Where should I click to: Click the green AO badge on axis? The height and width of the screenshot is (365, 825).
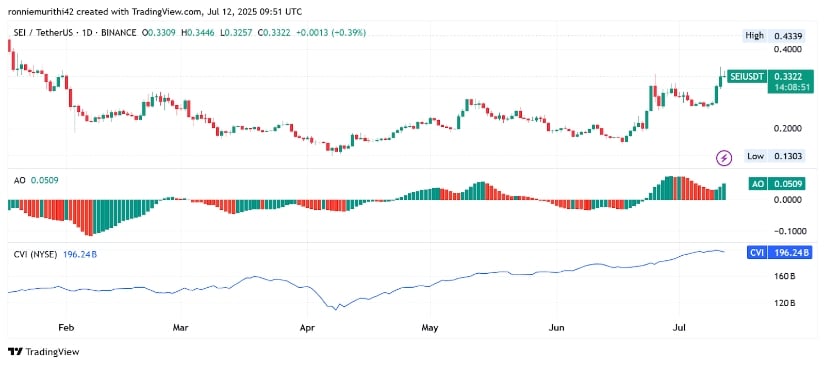(x=757, y=184)
